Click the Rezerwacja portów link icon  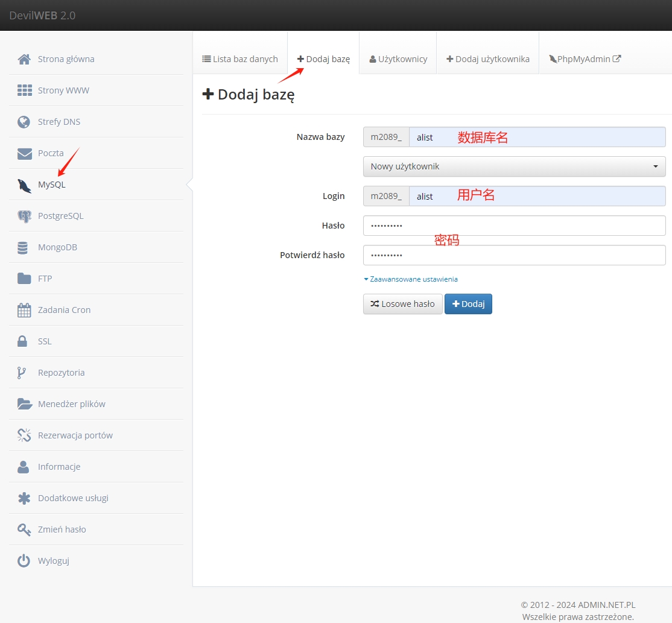pos(24,435)
